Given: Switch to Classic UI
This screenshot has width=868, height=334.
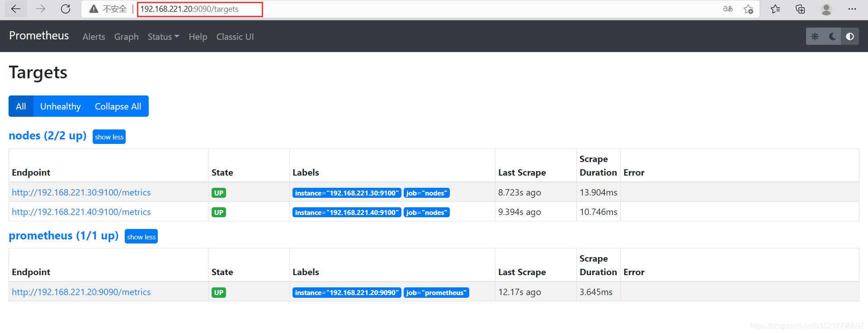Looking at the screenshot, I should pyautogui.click(x=235, y=37).
